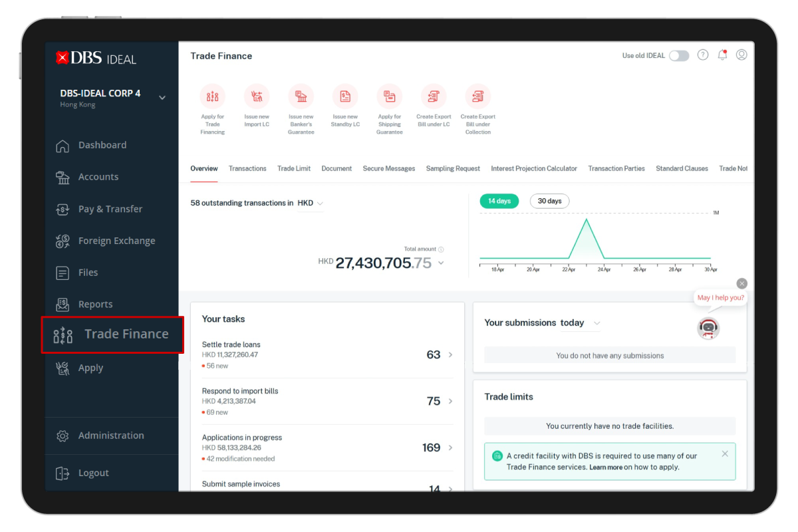Switch to the Transactions tab
The height and width of the screenshot is (532, 798).
247,168
